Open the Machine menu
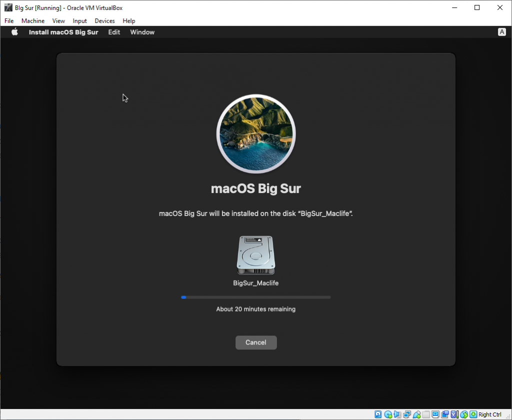Screen dimensions: 512x420 pos(32,20)
